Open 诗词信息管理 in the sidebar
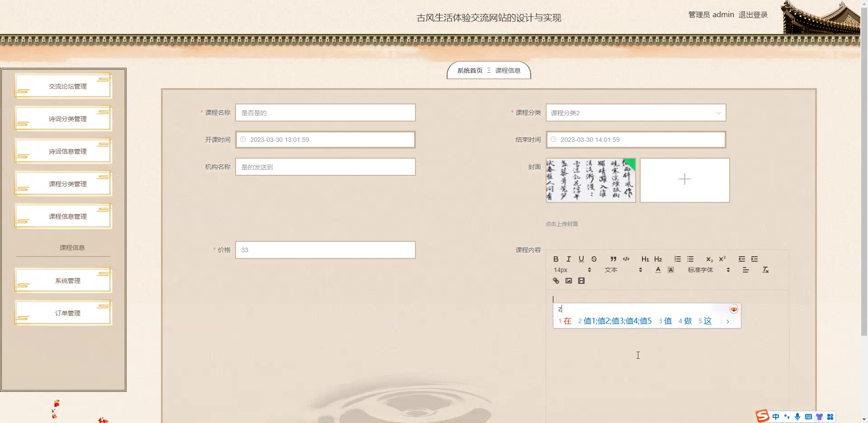Image resolution: width=868 pixels, height=423 pixels. [63, 151]
